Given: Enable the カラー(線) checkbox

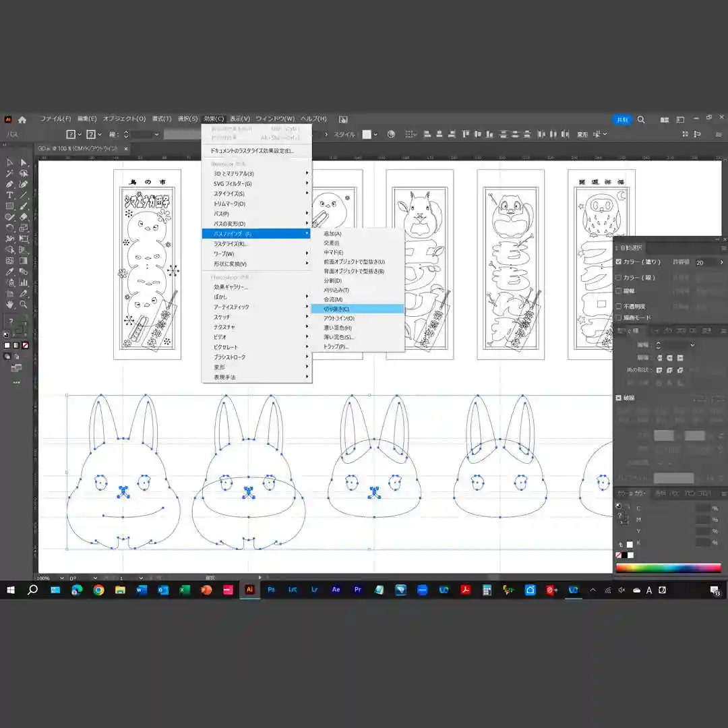Looking at the screenshot, I should click(619, 278).
